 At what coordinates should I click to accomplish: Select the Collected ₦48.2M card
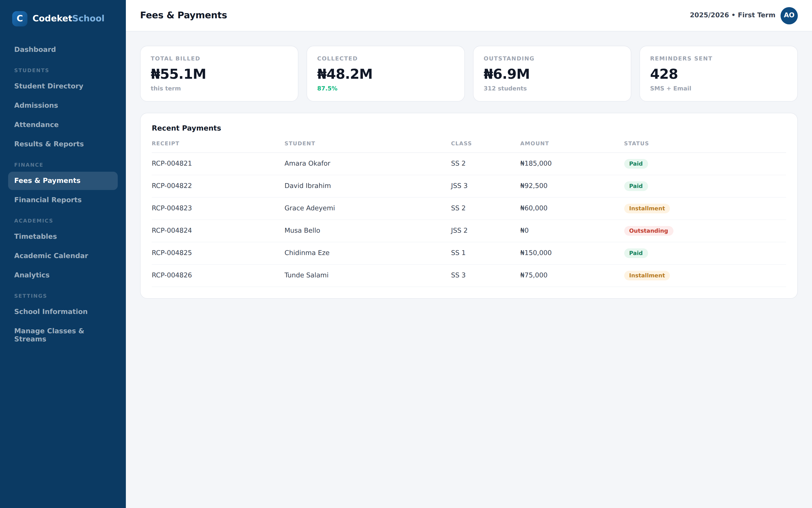pos(385,74)
